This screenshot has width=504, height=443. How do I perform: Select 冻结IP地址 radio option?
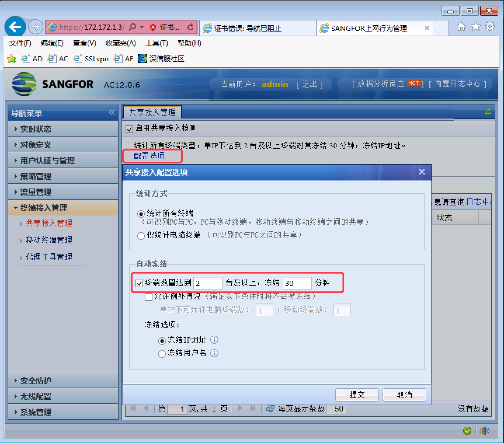162,341
